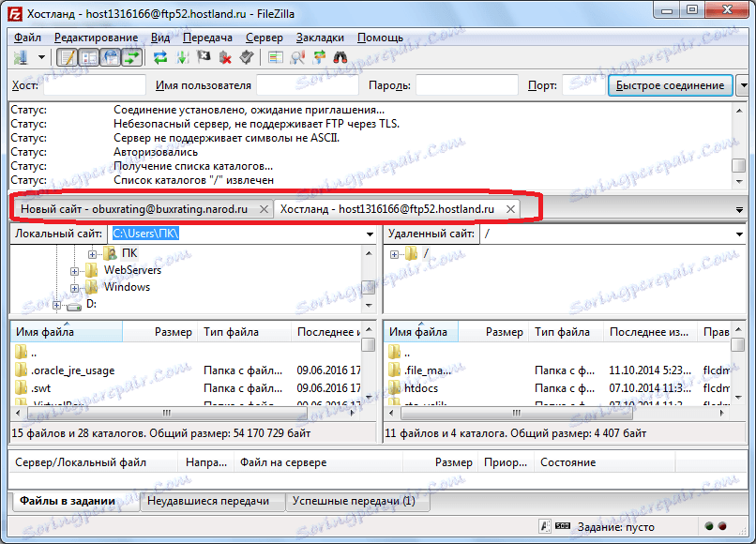Open the Удаленный сайт path dropdown
The width and height of the screenshot is (756, 544).
click(740, 234)
